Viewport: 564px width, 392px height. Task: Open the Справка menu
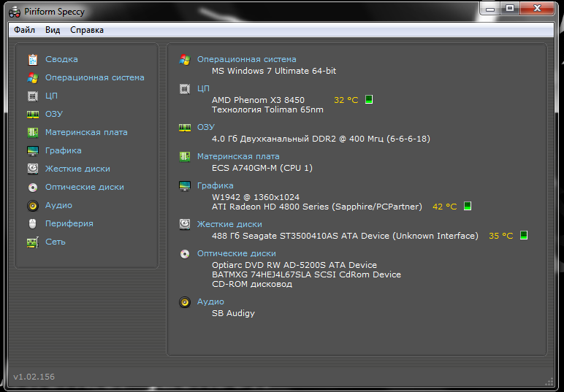pos(87,30)
